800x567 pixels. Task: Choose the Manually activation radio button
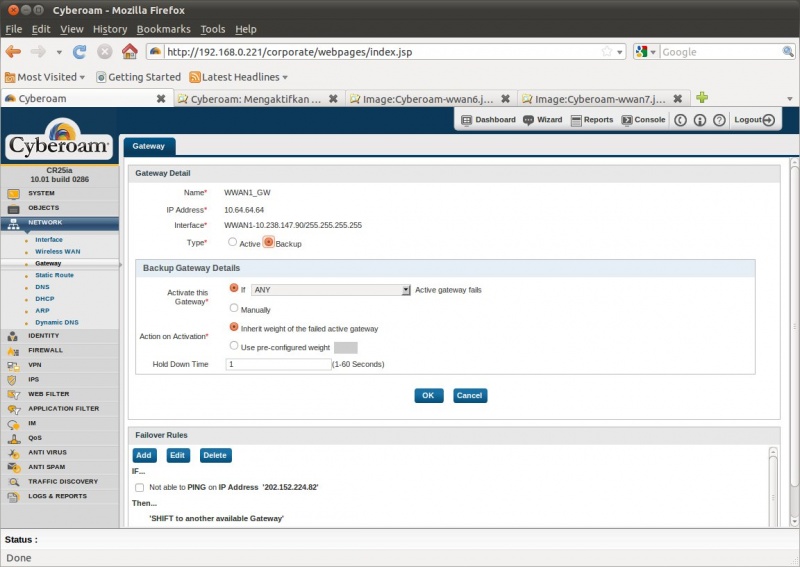[x=234, y=309]
